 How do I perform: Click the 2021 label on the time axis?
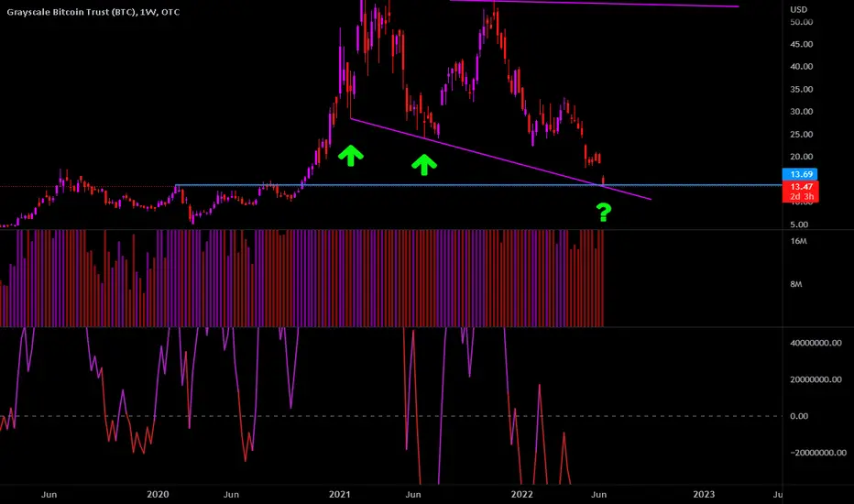point(340,494)
